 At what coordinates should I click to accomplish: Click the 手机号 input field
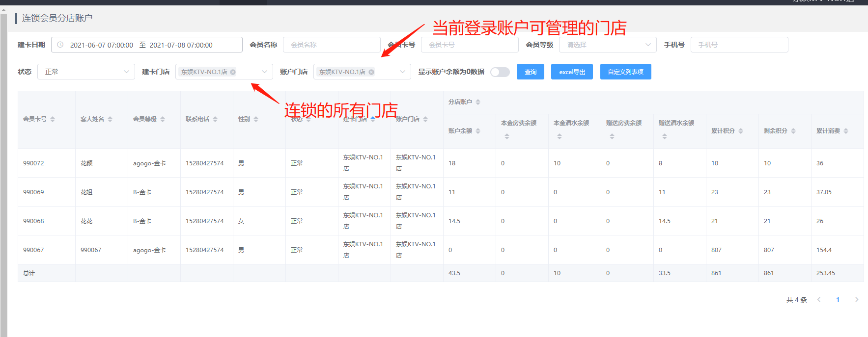(739, 45)
